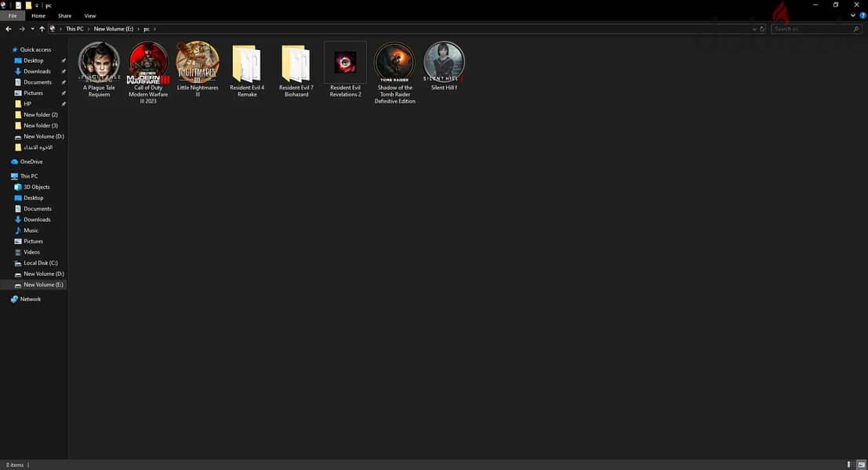Open Pictures under This PC

tap(33, 241)
